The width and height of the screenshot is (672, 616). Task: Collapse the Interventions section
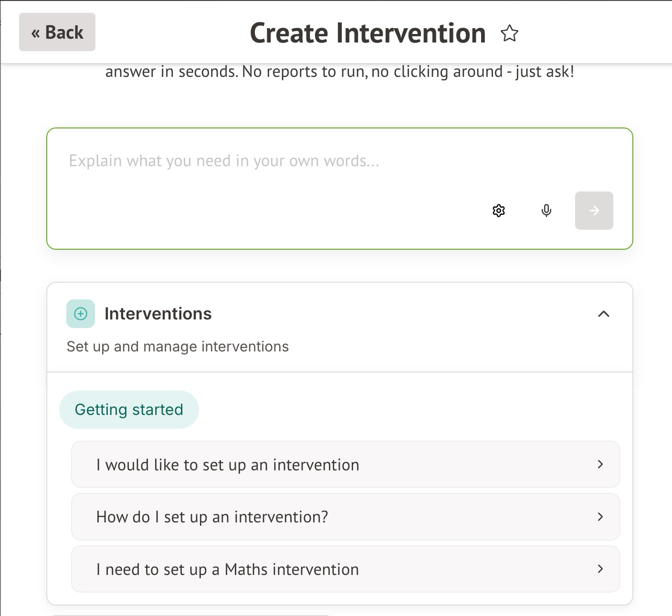pos(604,314)
